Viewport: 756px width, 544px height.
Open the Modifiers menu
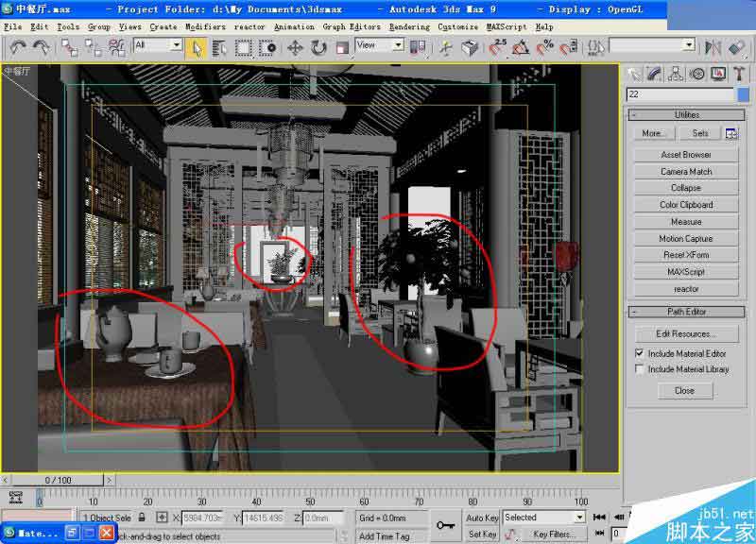[x=203, y=26]
